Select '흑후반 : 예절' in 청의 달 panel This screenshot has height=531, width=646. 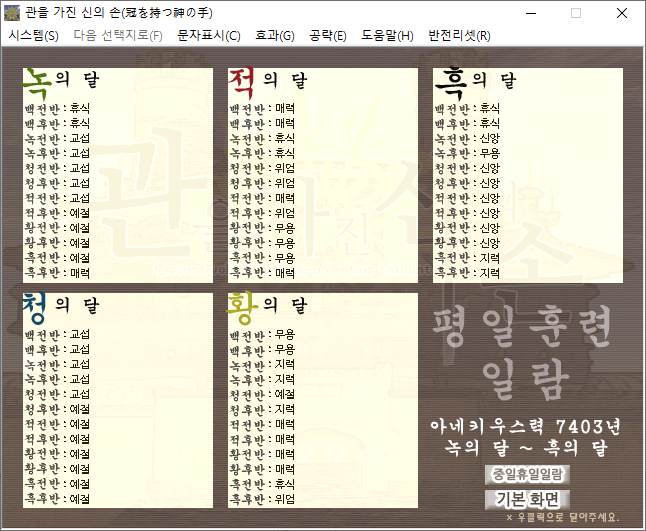pos(57,499)
